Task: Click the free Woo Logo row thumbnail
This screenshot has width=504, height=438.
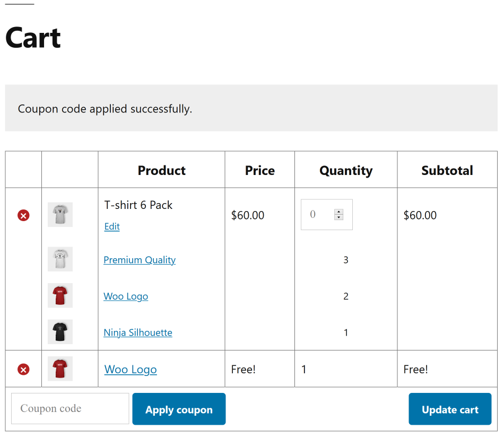Action: [x=60, y=369]
